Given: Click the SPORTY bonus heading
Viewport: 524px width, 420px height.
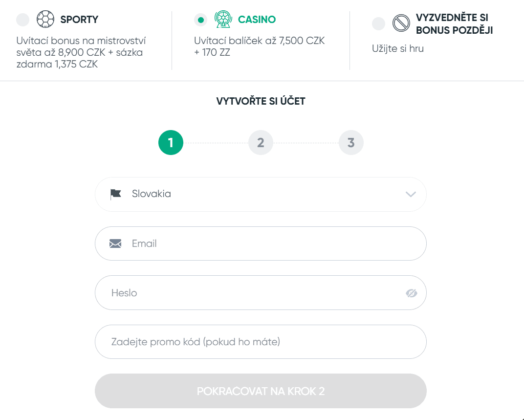Looking at the screenshot, I should (x=79, y=20).
